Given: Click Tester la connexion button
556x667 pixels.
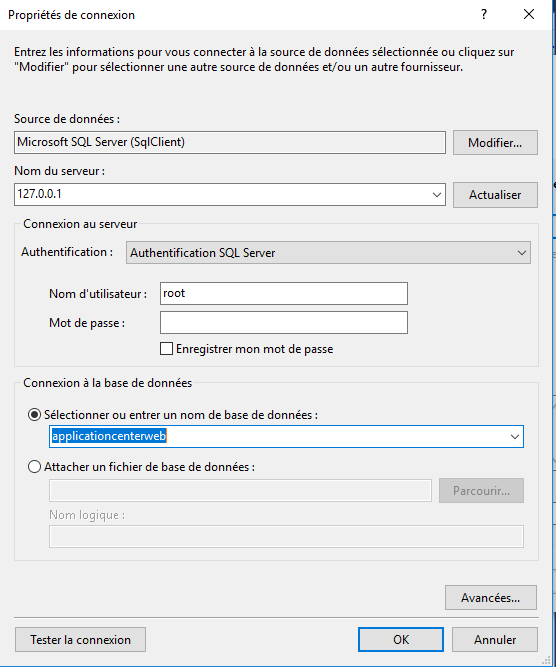Looking at the screenshot, I should point(80,640).
